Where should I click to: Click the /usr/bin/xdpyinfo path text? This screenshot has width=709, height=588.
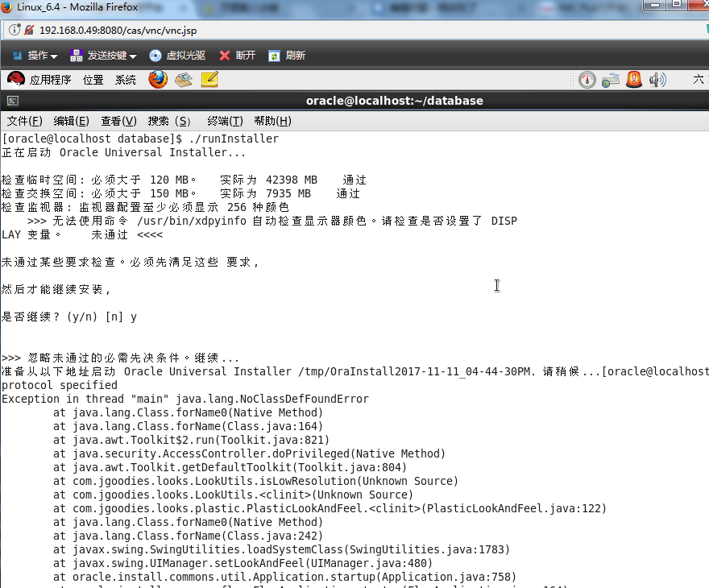(192, 221)
